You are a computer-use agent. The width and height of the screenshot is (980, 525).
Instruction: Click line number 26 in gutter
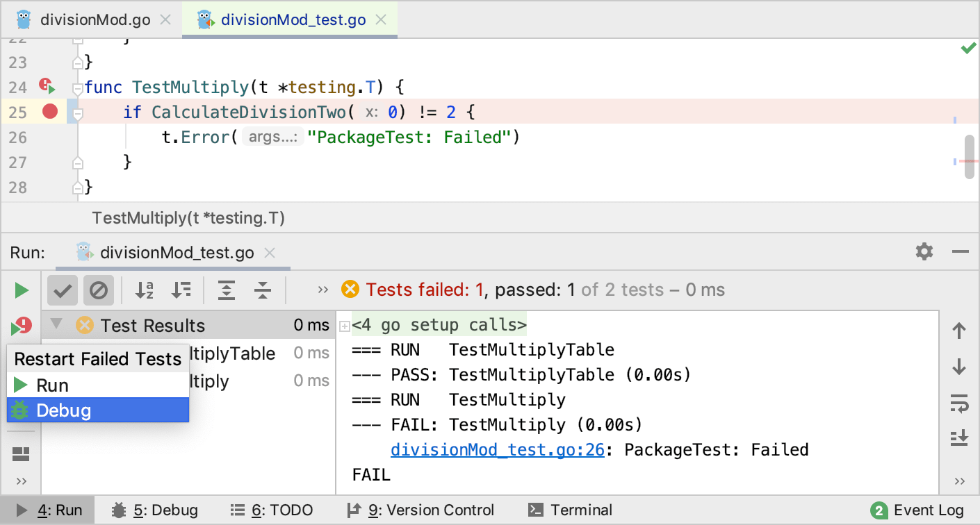point(17,137)
